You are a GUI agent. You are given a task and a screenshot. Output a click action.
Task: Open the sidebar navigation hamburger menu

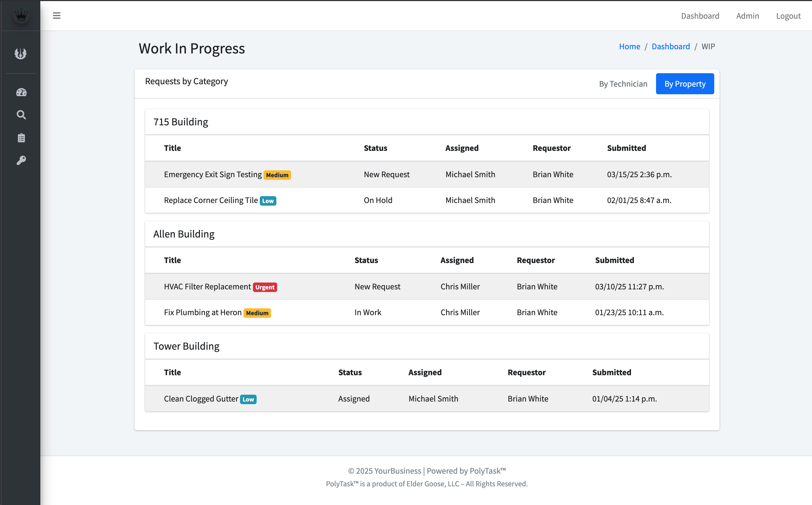(56, 16)
